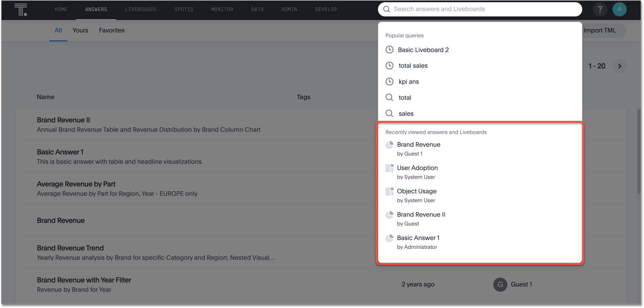Screen dimensions: 644x308
Task: Open the user profile avatar
Action: pyautogui.click(x=619, y=9)
